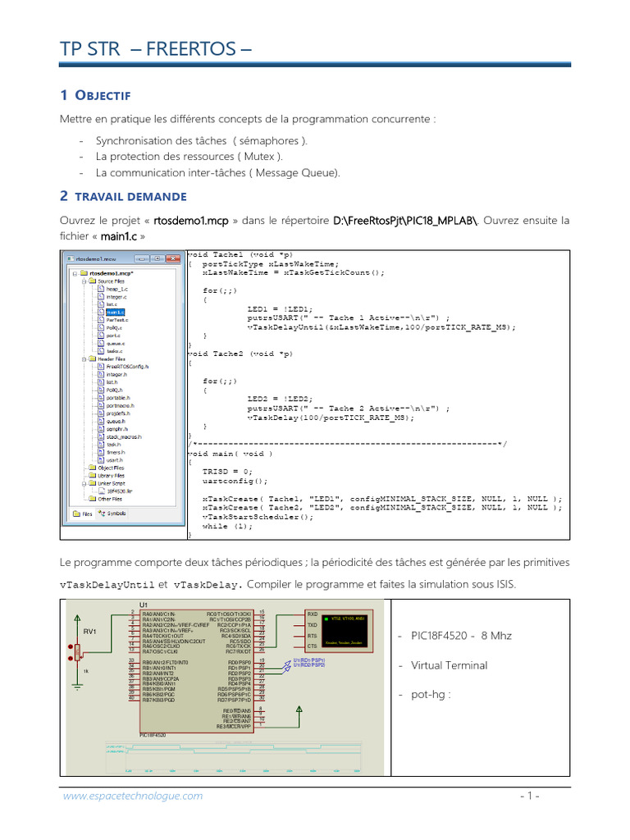Click the "pot-hg :" list item
Screen dimensions: 630x840
431,695
